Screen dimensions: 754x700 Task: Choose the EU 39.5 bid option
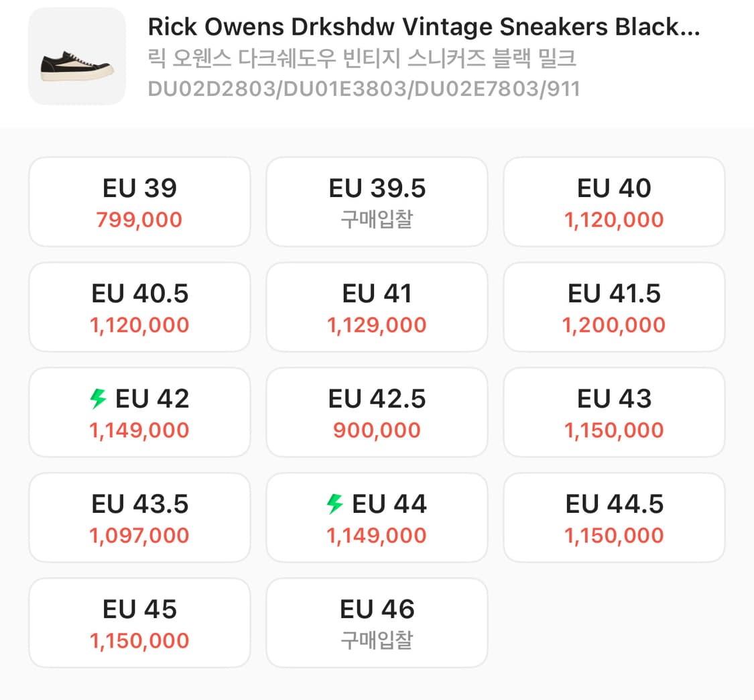click(377, 202)
